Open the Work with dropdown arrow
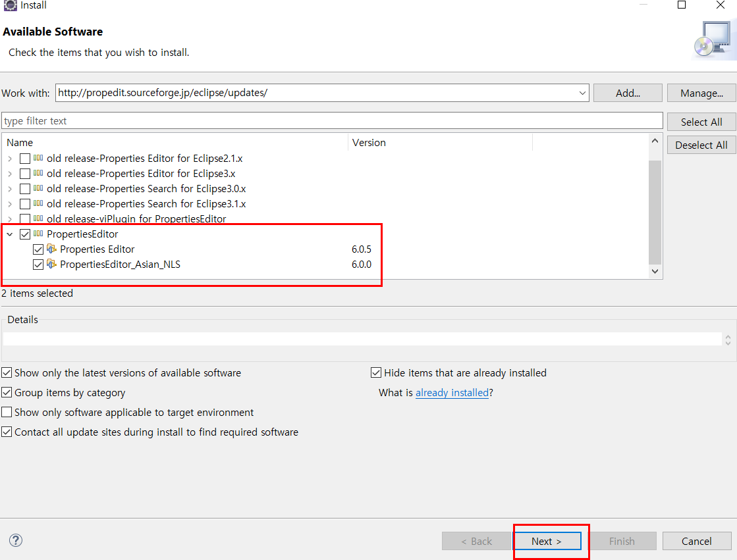This screenshot has height=560, width=737. tap(582, 93)
